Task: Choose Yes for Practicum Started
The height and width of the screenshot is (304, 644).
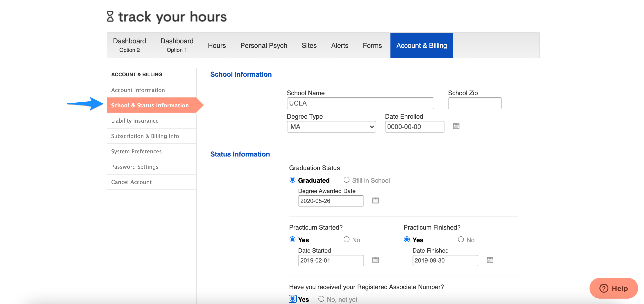Action: click(292, 240)
